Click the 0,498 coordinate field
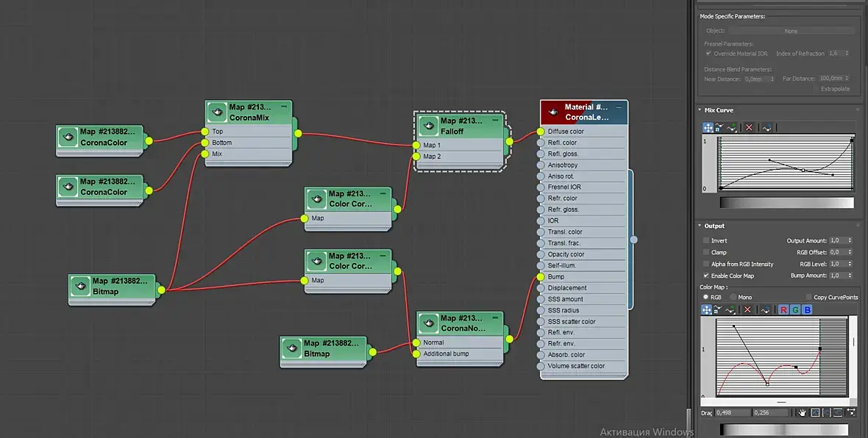This screenshot has height=438, width=868. (732, 412)
